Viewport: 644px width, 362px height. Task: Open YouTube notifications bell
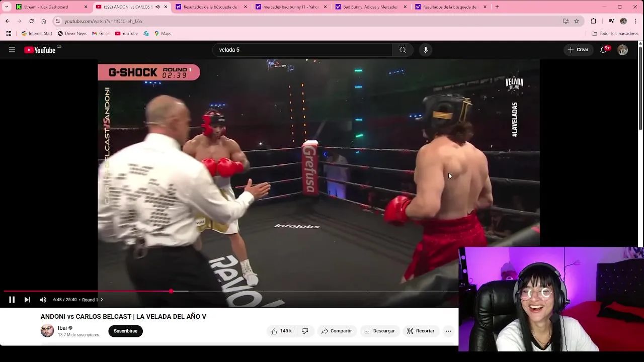tap(603, 50)
